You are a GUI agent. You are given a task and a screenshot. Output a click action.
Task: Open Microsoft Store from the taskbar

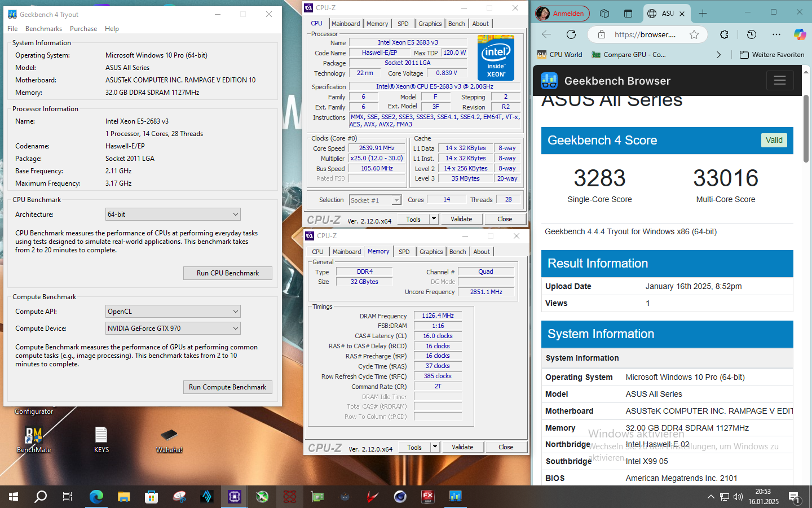tap(151, 497)
